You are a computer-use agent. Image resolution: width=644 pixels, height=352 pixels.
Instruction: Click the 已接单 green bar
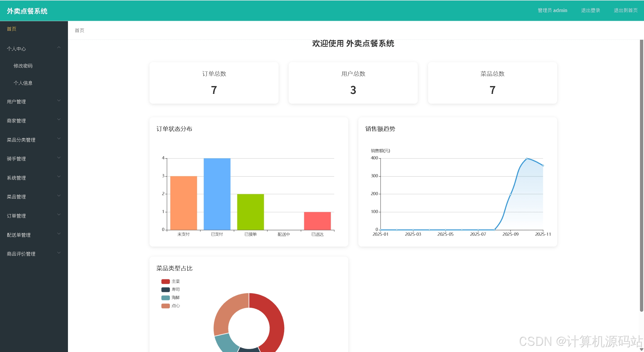click(250, 212)
